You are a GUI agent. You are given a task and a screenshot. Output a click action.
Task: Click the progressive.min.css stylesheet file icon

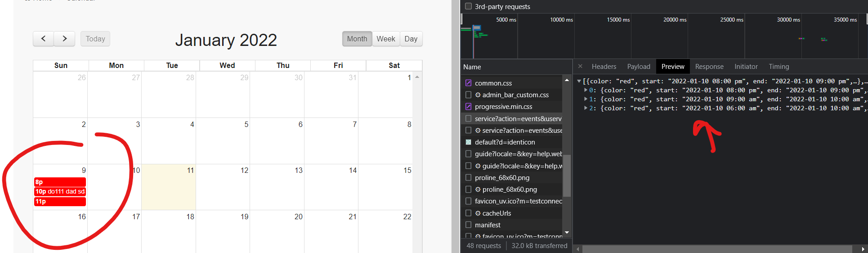point(468,107)
